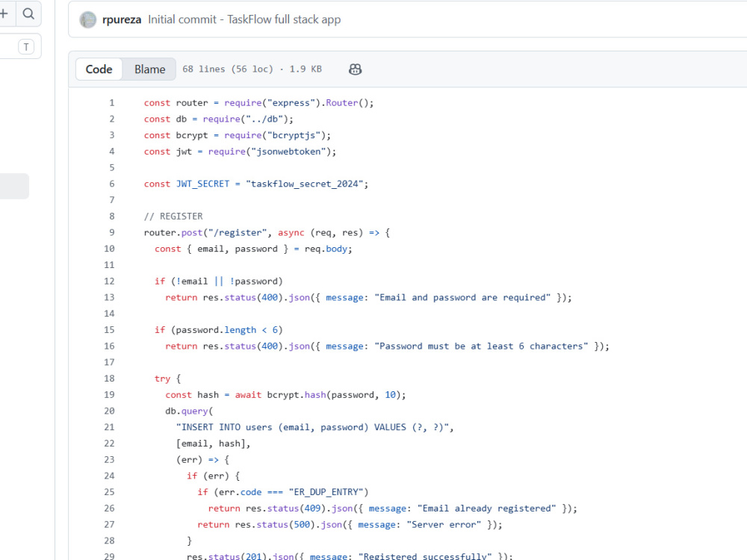Viewport: 747px width, 560px height.
Task: Click the '68 lines (56 loc) · 1.9 KB' file info
Action: point(252,69)
